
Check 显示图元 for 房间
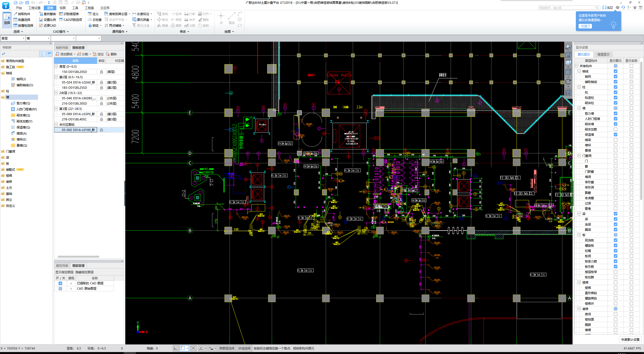click(x=616, y=314)
